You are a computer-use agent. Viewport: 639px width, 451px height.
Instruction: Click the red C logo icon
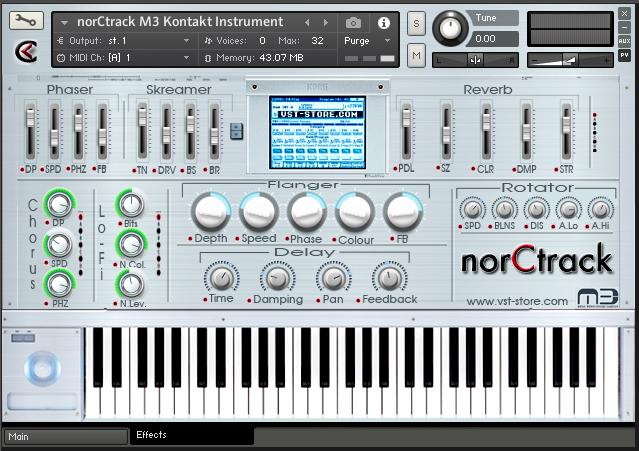pyautogui.click(x=27, y=51)
